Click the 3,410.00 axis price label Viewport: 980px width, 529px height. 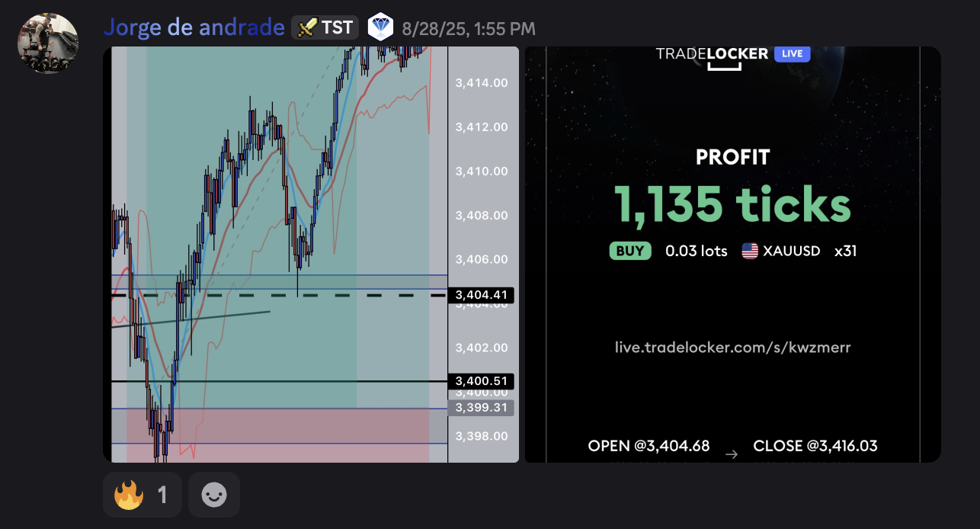tap(482, 171)
